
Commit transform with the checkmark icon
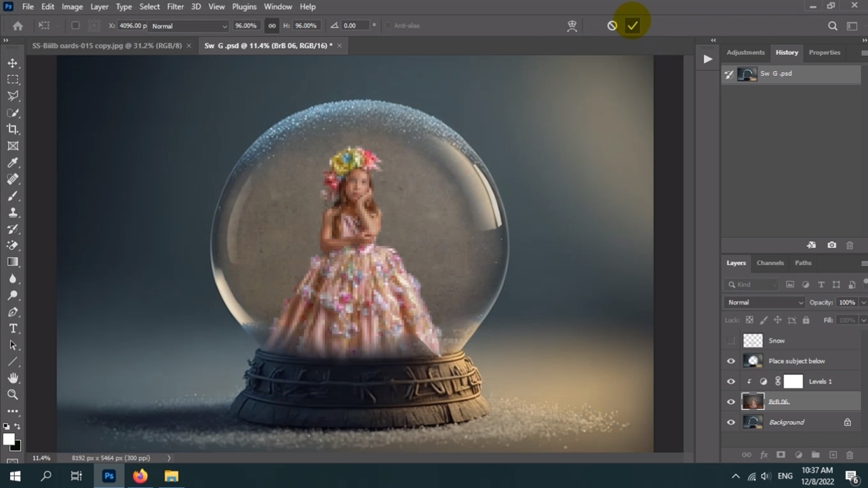coord(633,26)
